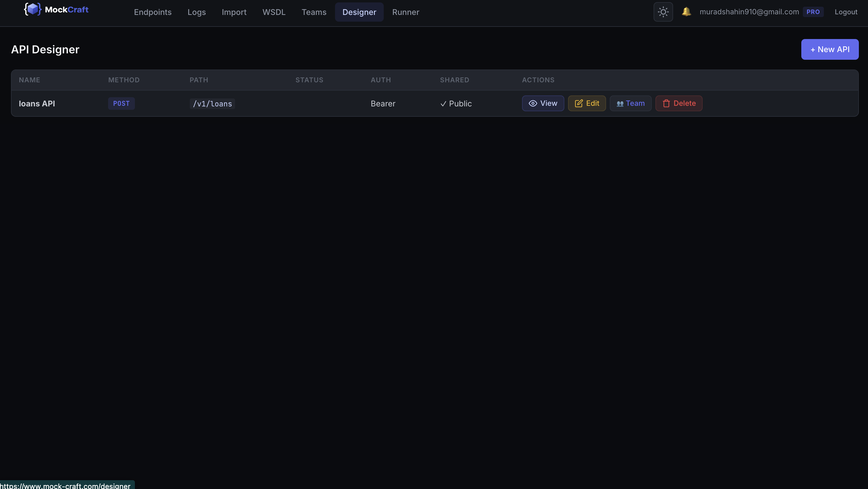
Task: Open the WSDL tab
Action: 273,12
